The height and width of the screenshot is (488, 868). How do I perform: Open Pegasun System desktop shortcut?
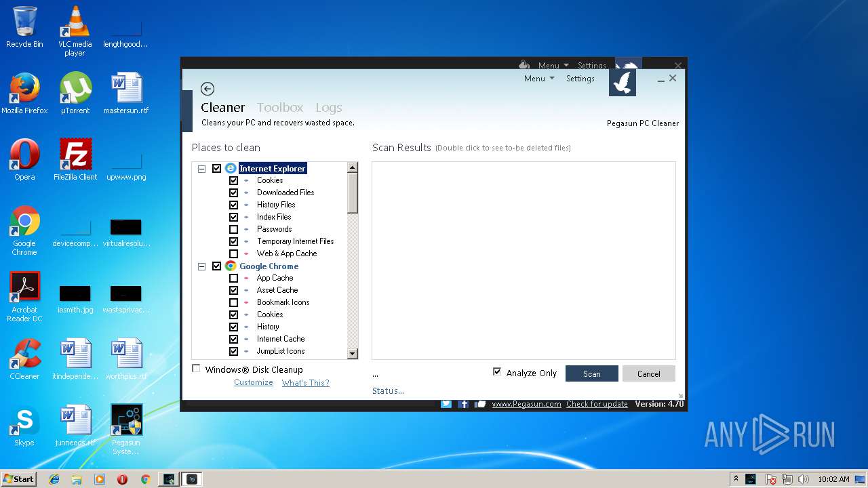click(x=126, y=430)
